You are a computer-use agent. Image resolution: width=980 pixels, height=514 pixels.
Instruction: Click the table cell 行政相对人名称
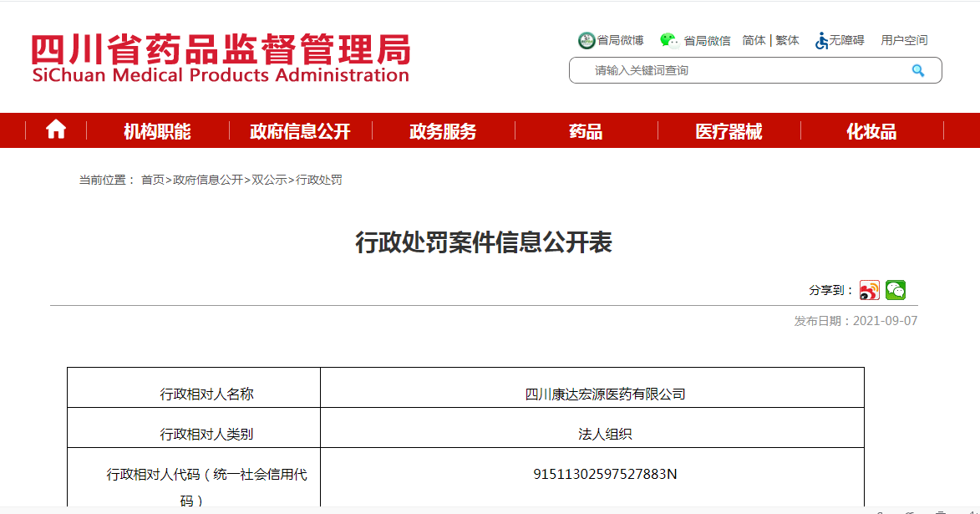(x=194, y=388)
